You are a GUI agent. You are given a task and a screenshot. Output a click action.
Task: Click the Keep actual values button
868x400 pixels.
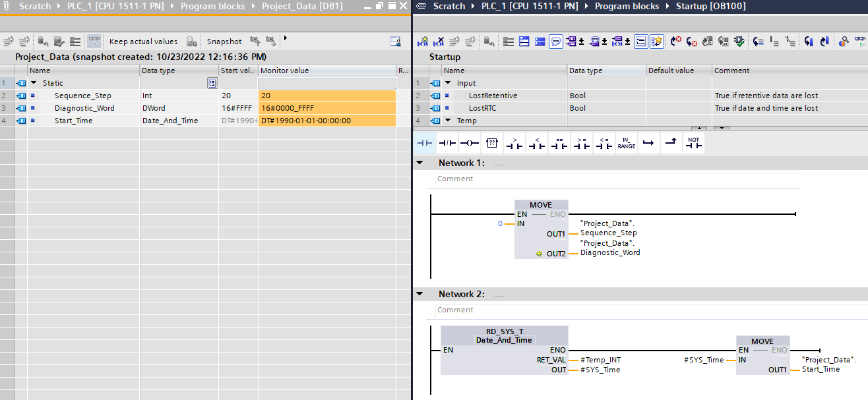click(143, 42)
